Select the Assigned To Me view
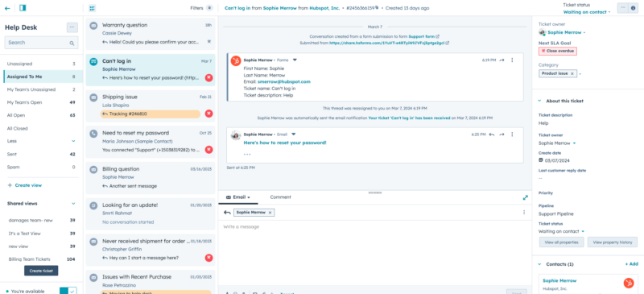The height and width of the screenshot is (294, 644). [x=41, y=77]
